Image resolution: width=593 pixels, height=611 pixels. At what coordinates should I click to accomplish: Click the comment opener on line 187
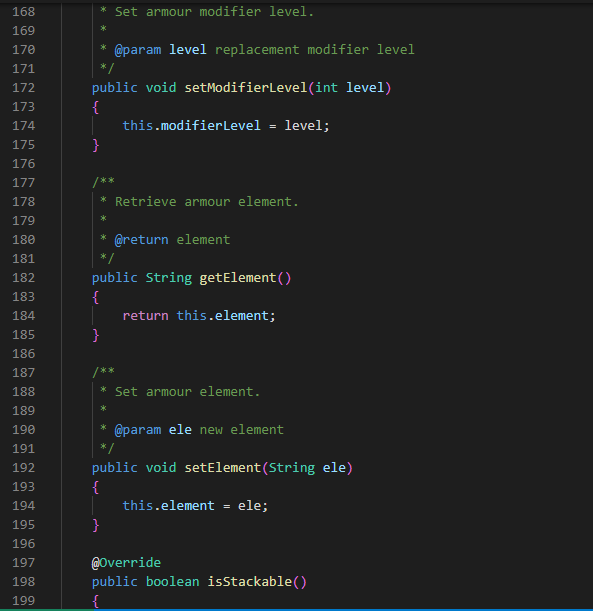pyautogui.click(x=103, y=372)
